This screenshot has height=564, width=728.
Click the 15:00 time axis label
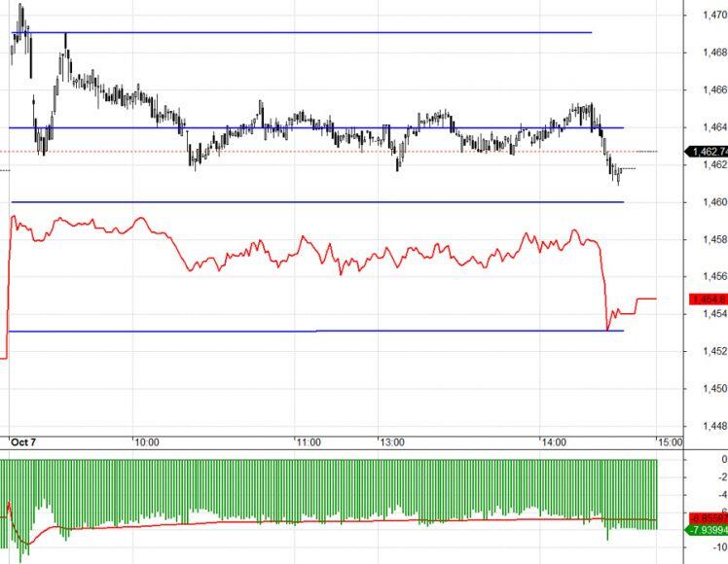[670, 442]
